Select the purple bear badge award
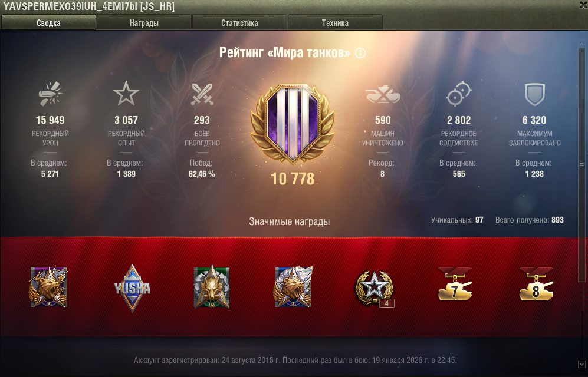This screenshot has width=588, height=377. coord(48,287)
